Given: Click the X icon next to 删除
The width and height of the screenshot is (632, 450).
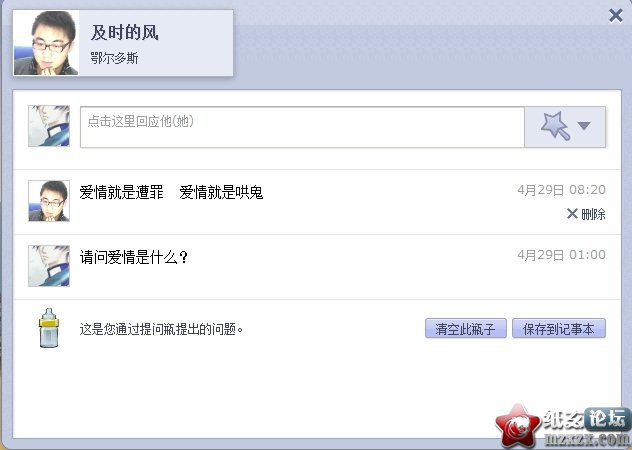Looking at the screenshot, I should pos(572,213).
